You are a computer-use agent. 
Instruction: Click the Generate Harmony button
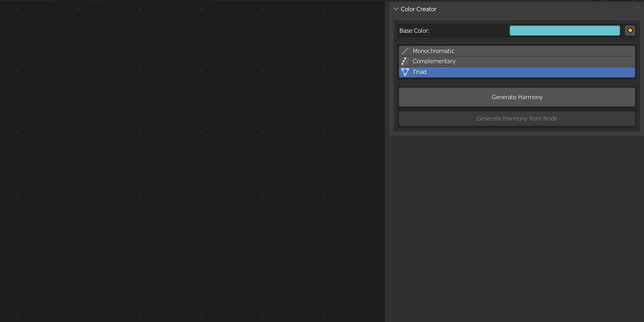click(x=517, y=97)
